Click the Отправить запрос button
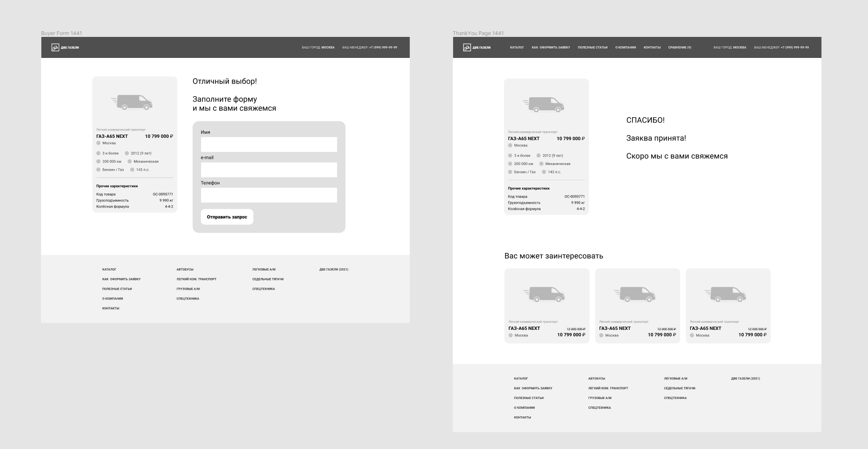The image size is (868, 449). tap(227, 217)
